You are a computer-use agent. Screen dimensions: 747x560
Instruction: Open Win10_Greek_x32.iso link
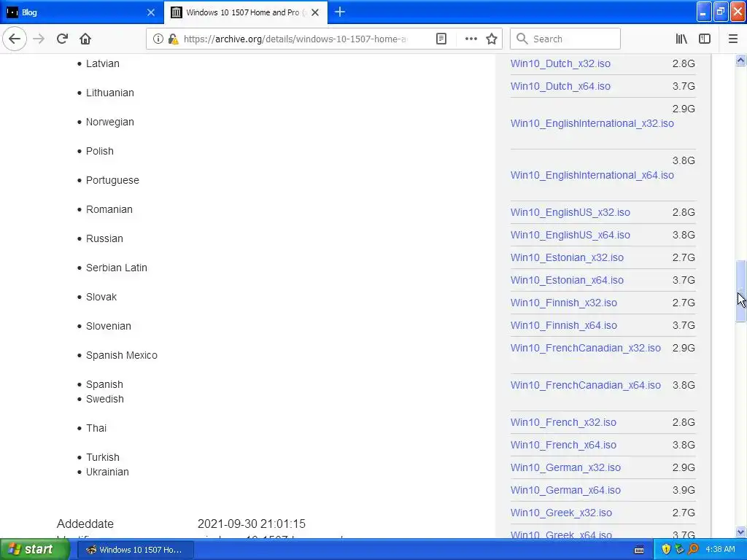[561, 513]
